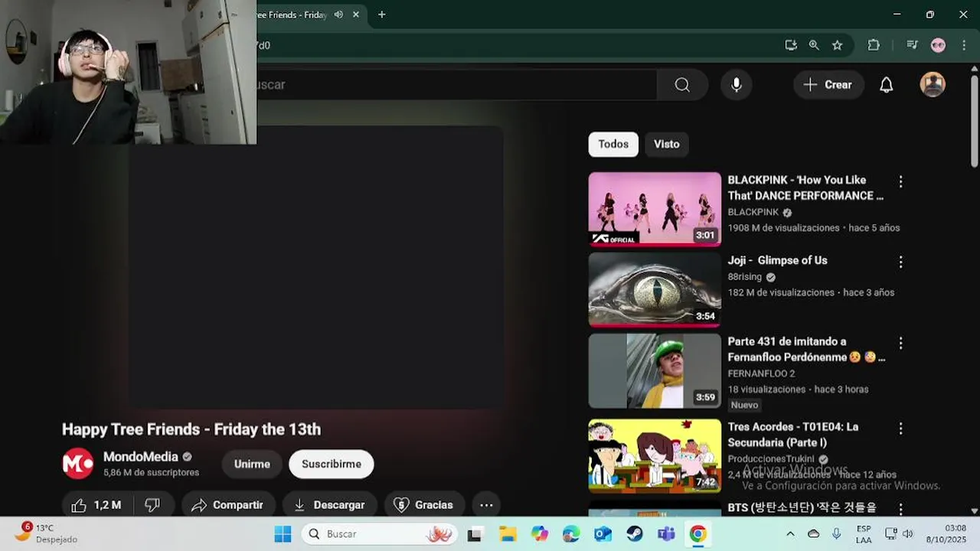Image resolution: width=980 pixels, height=551 pixels.
Task: Click the Descargar button
Action: (x=329, y=505)
